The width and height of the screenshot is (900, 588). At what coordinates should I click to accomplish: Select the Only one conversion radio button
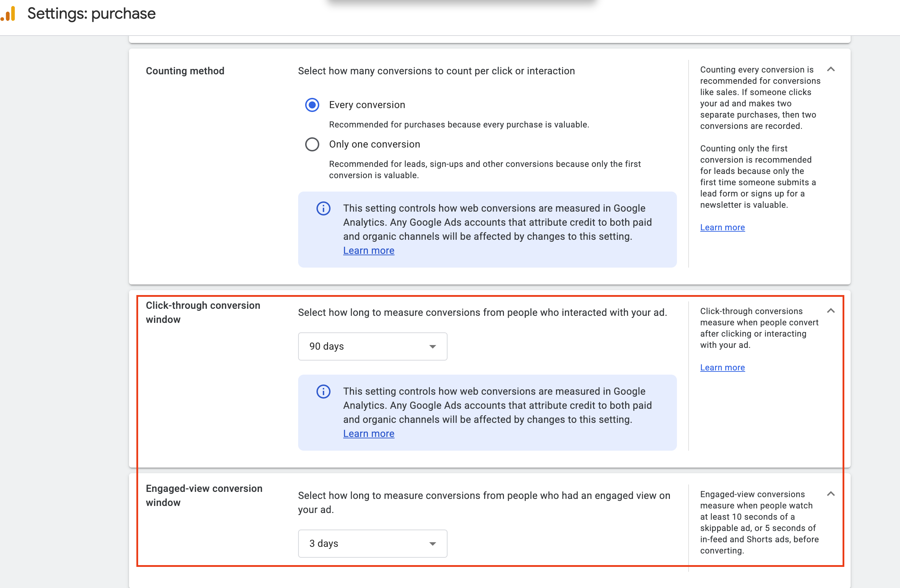[312, 144]
